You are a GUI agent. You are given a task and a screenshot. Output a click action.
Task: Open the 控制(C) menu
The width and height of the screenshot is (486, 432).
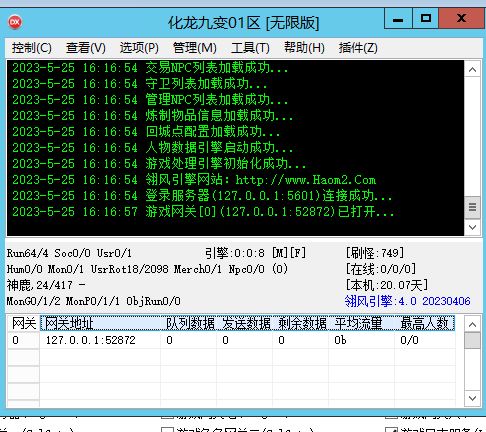(x=32, y=48)
